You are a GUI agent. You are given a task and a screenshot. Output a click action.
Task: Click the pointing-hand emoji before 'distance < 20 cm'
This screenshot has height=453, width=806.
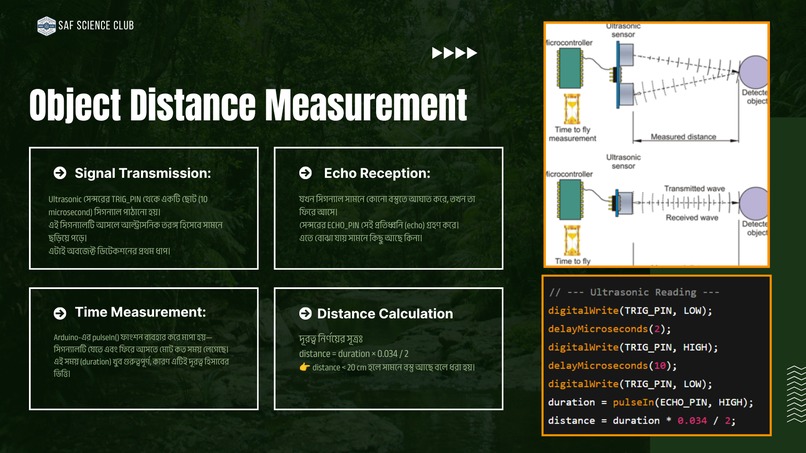pos(304,367)
